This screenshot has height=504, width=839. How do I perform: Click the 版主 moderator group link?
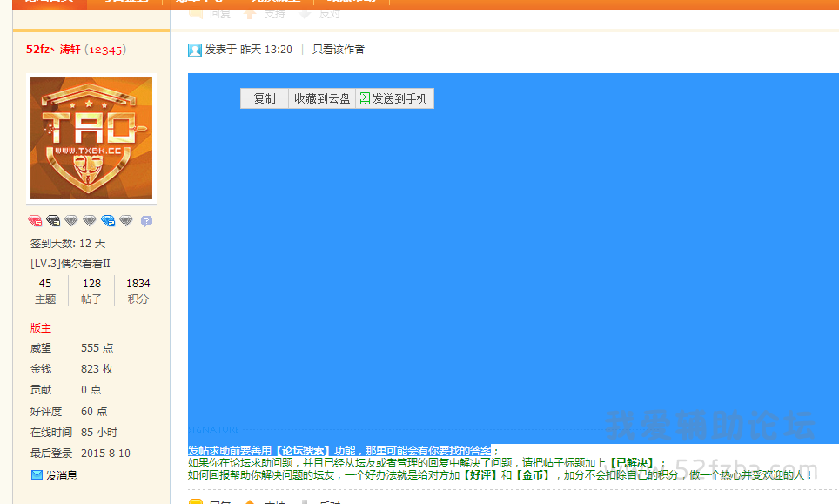click(x=41, y=328)
